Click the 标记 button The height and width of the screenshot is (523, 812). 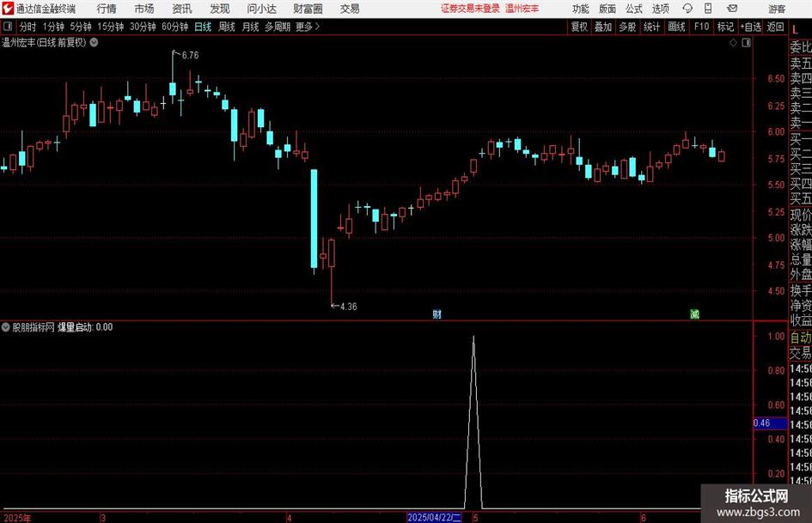pyautogui.click(x=725, y=27)
